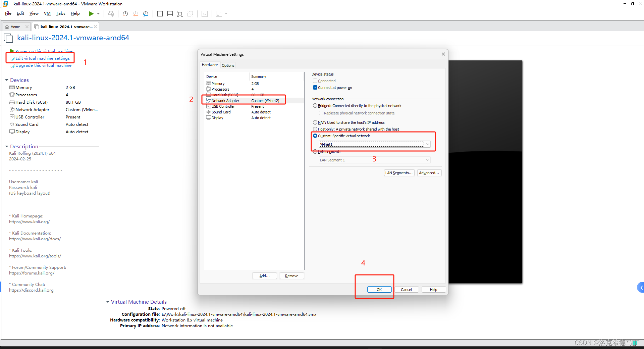Open the snapshot manager icon
Screen dimensions: 644x349
(x=146, y=14)
